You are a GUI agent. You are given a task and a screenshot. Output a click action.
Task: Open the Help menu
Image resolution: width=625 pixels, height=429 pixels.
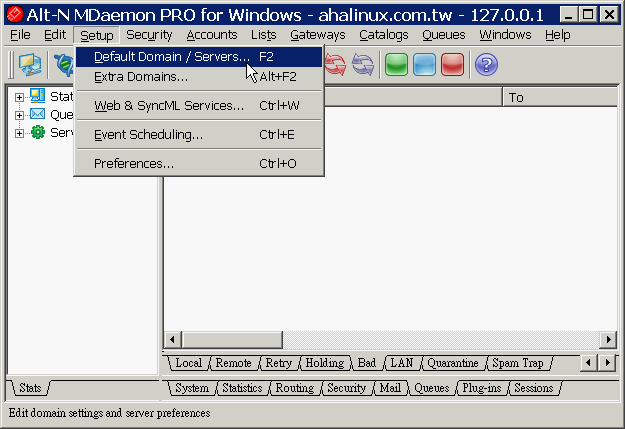[x=558, y=35]
